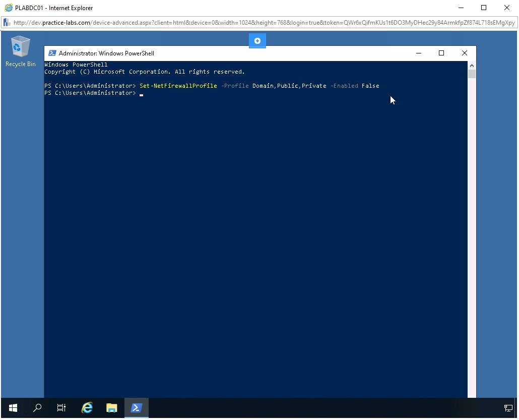
Task: Open the Windows Start menu
Action: [13, 408]
